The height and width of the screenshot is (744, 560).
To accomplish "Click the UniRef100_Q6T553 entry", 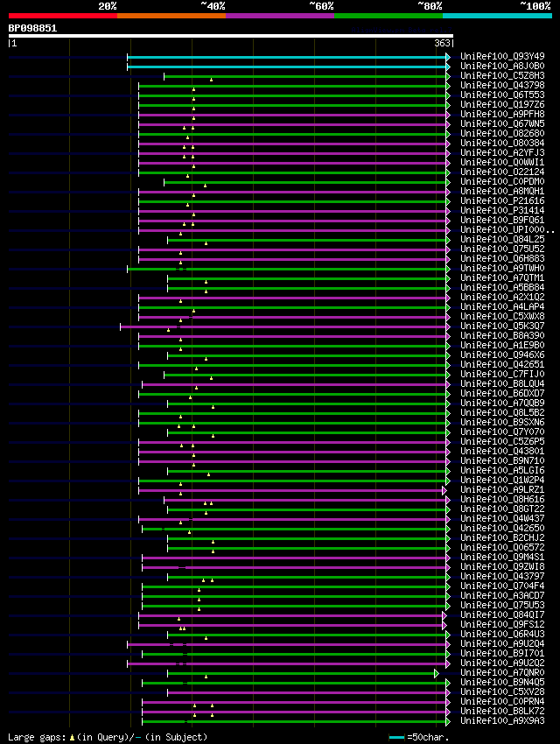I will (502, 95).
